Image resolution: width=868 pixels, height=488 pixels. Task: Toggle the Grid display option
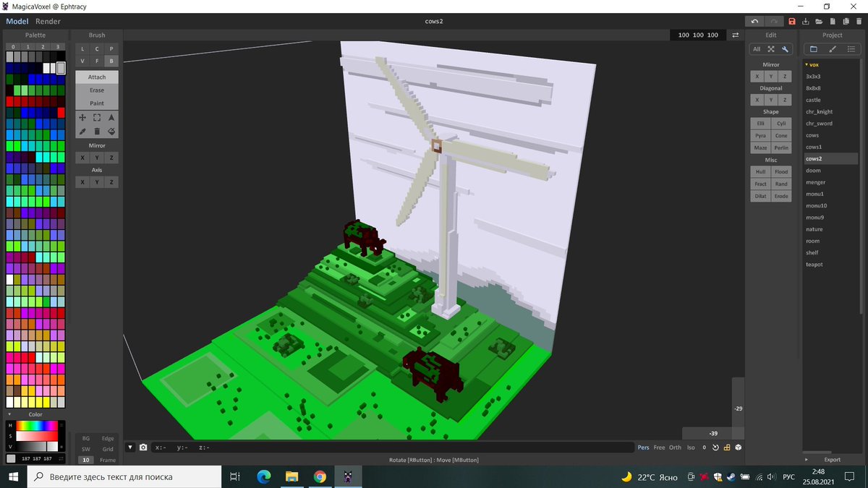click(108, 449)
